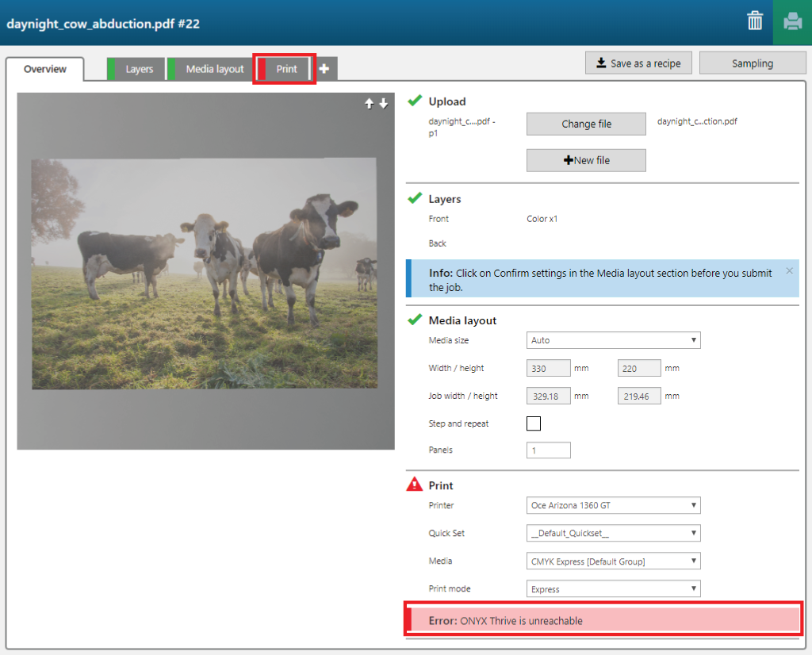Screen dimensions: 812x655
Task: Click the ONYX Thrive is unreachable error
Action: coord(603,620)
